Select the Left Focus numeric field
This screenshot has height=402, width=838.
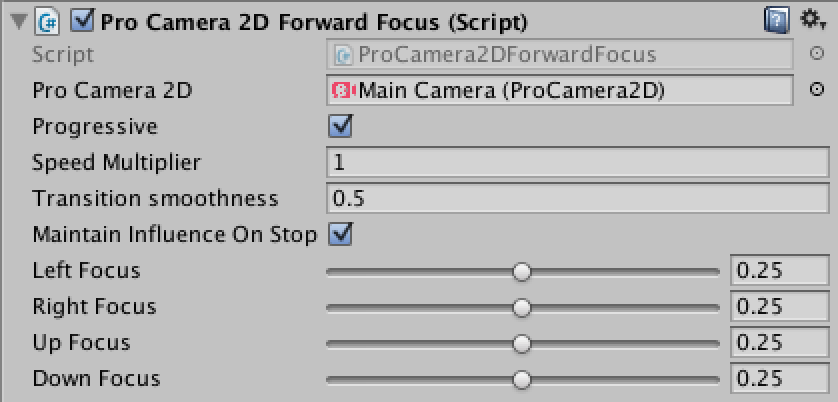click(x=779, y=270)
